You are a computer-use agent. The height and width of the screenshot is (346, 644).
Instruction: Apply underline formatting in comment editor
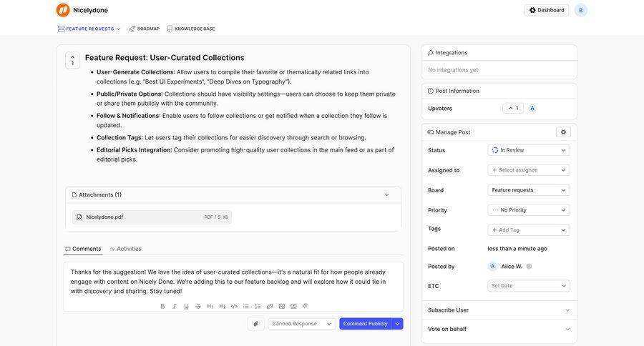click(187, 306)
